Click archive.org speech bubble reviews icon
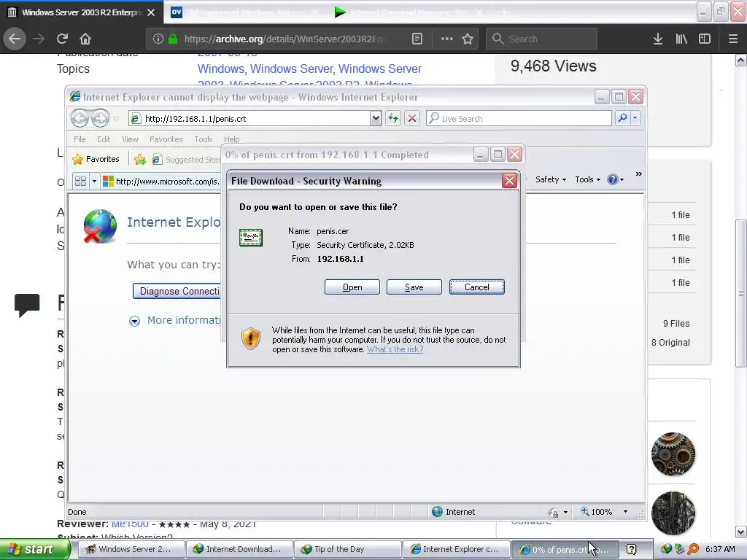 tap(27, 305)
